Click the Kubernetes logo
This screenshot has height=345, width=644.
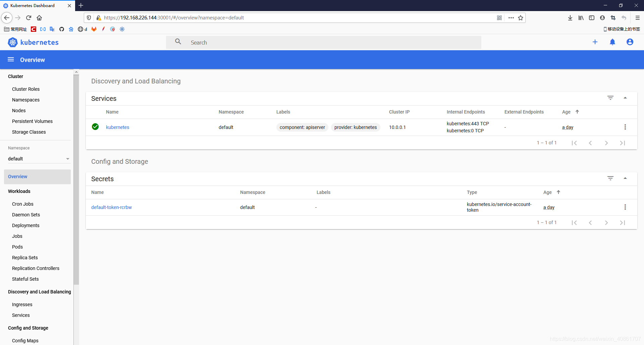(x=33, y=42)
